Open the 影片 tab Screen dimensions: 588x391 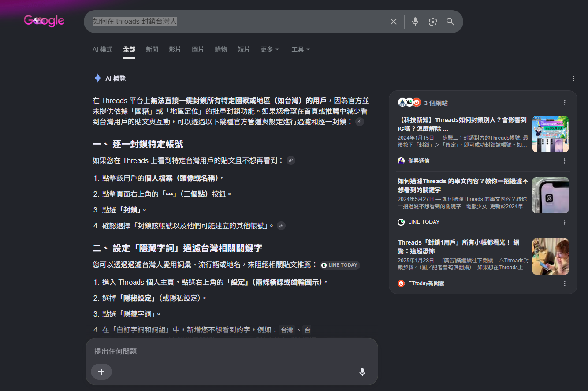[175, 49]
